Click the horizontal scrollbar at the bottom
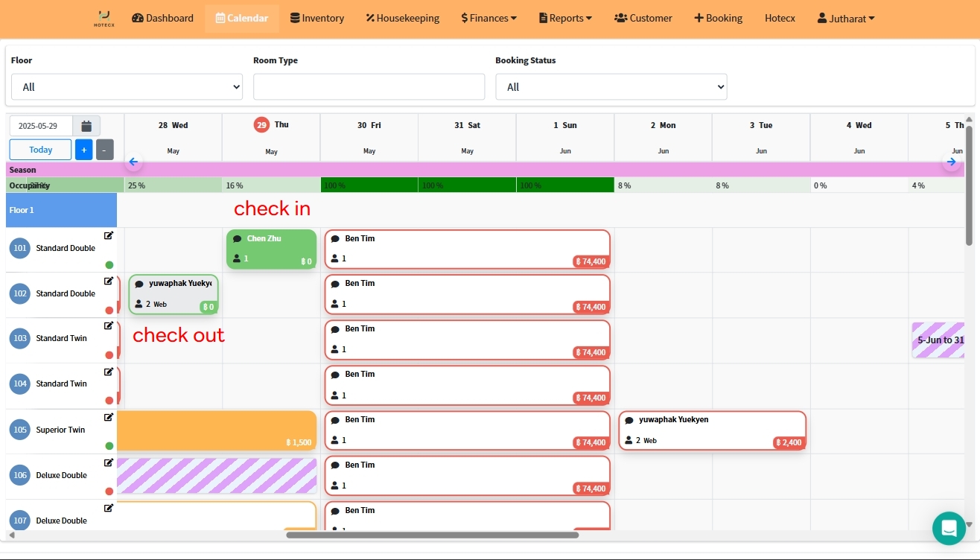 tap(432, 535)
